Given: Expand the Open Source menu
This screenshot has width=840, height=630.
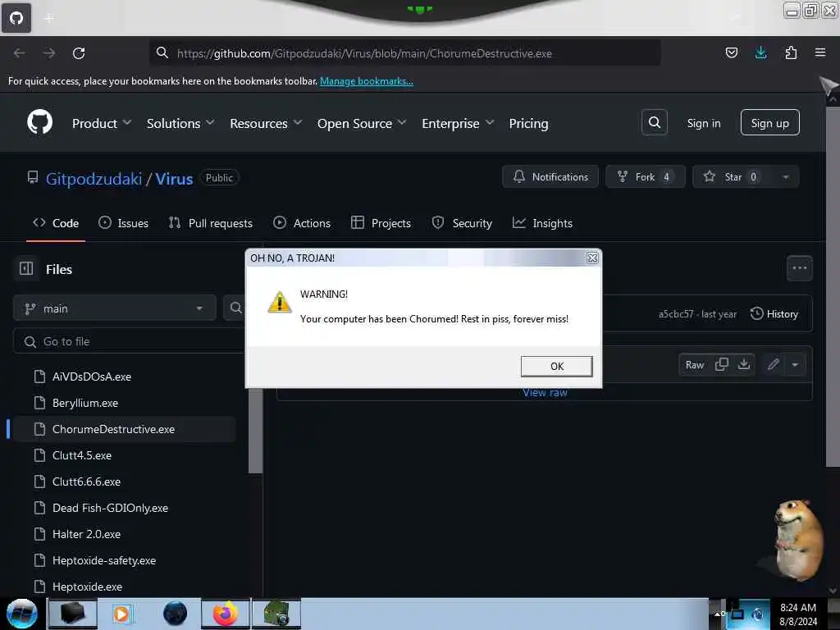Looking at the screenshot, I should click(362, 124).
